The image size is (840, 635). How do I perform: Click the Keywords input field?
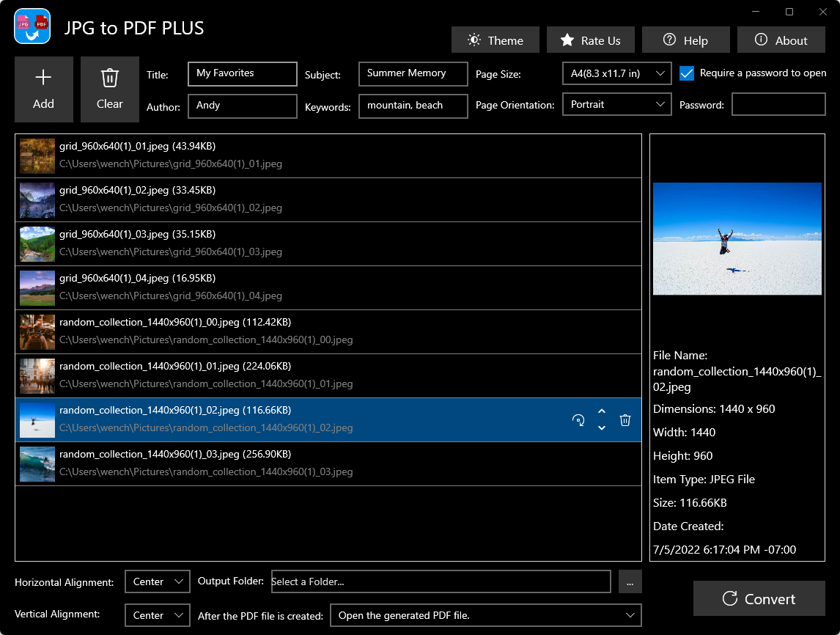click(413, 106)
